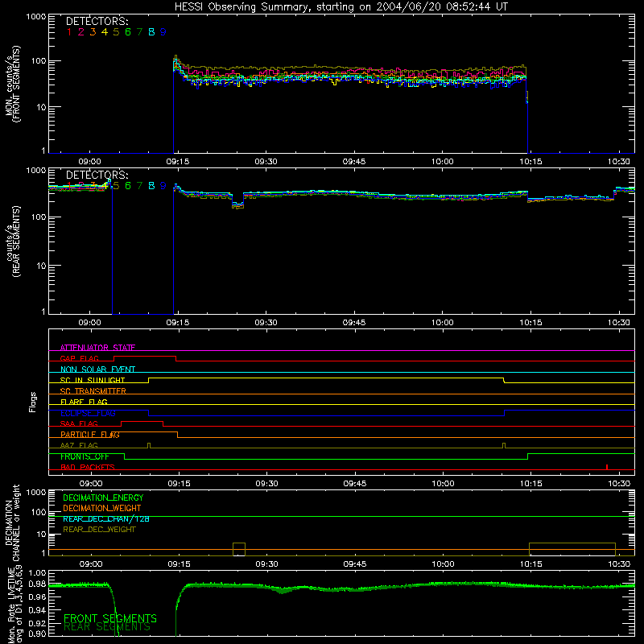The height and width of the screenshot is (644, 644).
Task: Click the FLARE_FLAG label
Action: pos(84,402)
